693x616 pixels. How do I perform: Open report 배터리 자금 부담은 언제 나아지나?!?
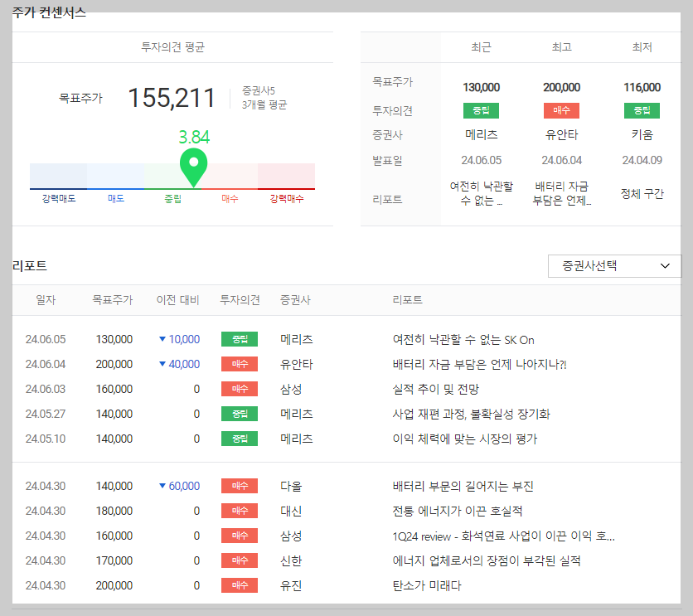[479, 364]
